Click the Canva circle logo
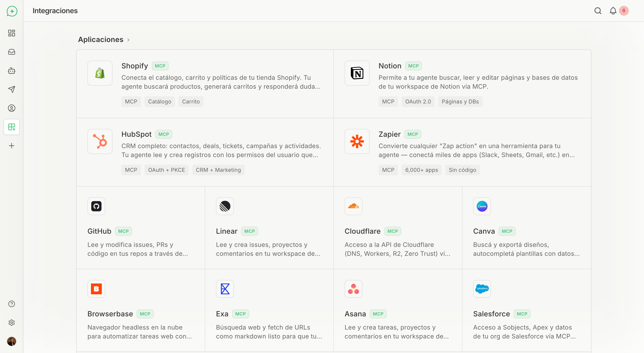 [482, 206]
